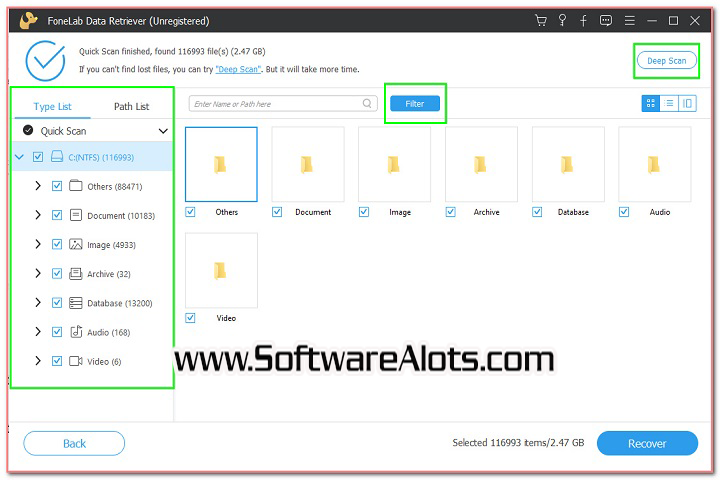This screenshot has width=720, height=480.
Task: Open the Image folder thumbnail
Action: click(x=394, y=164)
